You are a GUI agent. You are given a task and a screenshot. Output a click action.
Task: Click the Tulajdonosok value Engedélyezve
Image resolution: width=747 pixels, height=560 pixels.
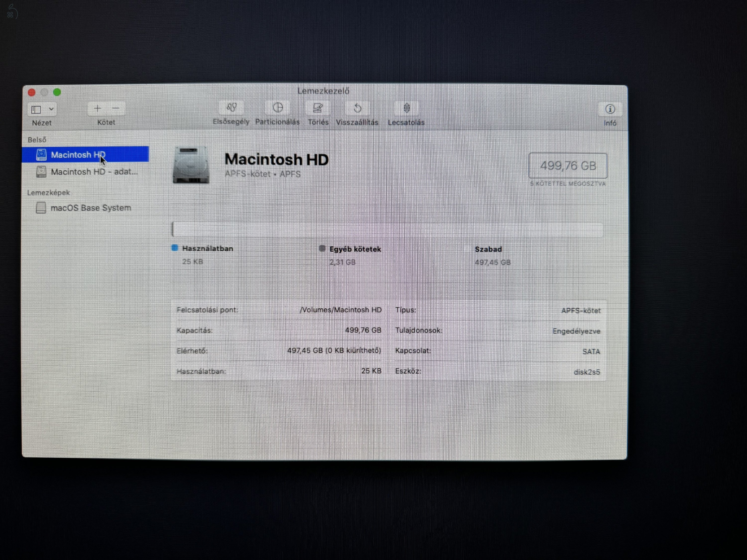point(576,332)
